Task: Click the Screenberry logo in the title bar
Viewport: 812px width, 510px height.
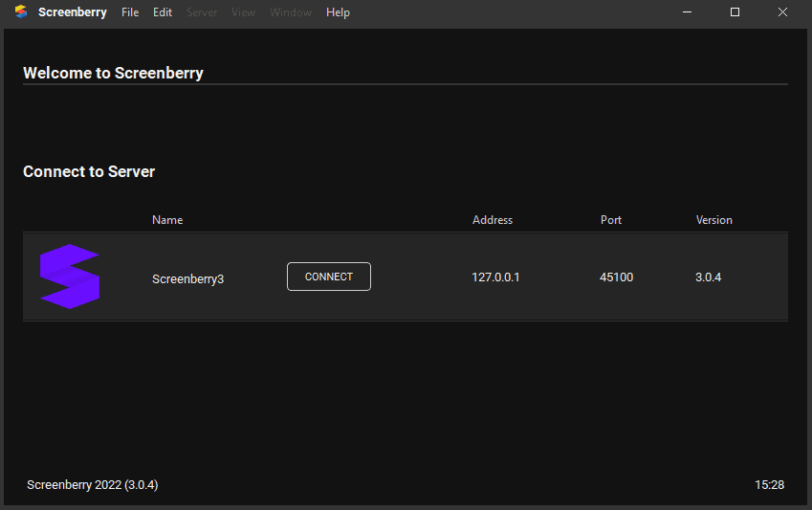Action: click(21, 11)
